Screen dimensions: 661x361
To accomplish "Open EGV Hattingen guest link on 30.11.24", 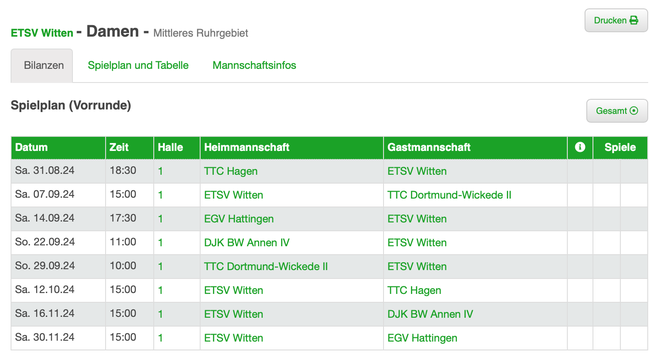I will tap(422, 338).
